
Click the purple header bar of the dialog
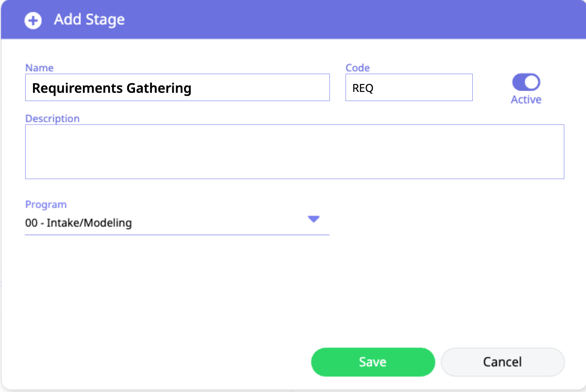tap(347, 20)
